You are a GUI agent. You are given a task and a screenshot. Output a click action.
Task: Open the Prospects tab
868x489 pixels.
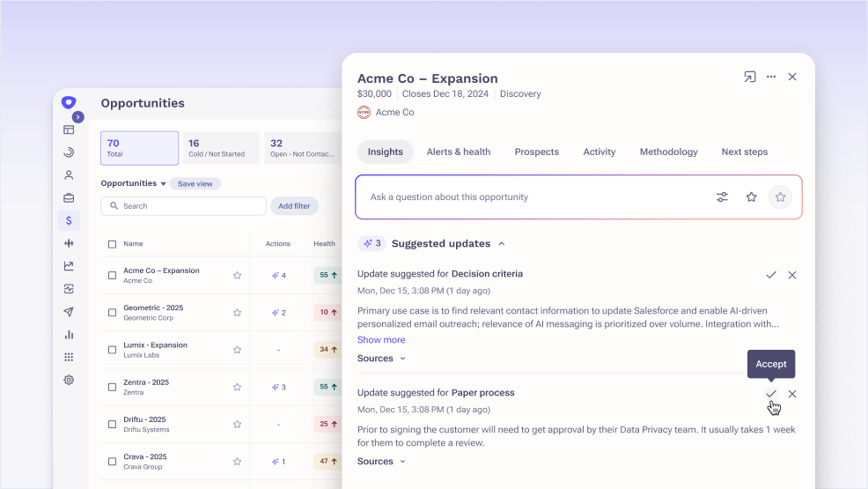(x=536, y=152)
